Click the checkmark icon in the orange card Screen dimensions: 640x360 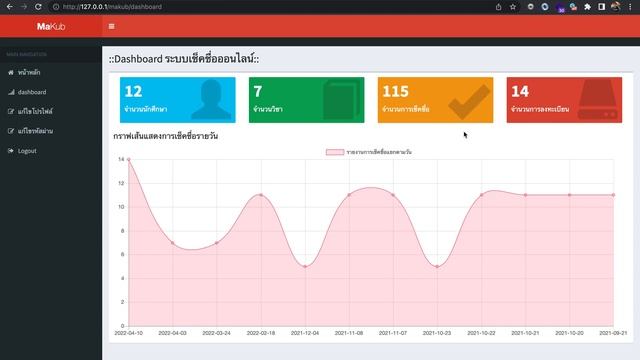coord(469,102)
